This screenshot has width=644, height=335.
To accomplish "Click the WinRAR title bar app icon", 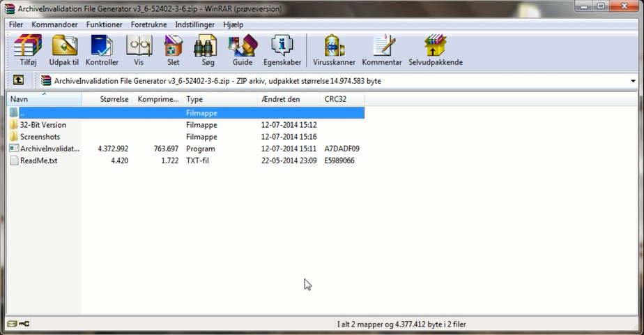I will click(10, 8).
